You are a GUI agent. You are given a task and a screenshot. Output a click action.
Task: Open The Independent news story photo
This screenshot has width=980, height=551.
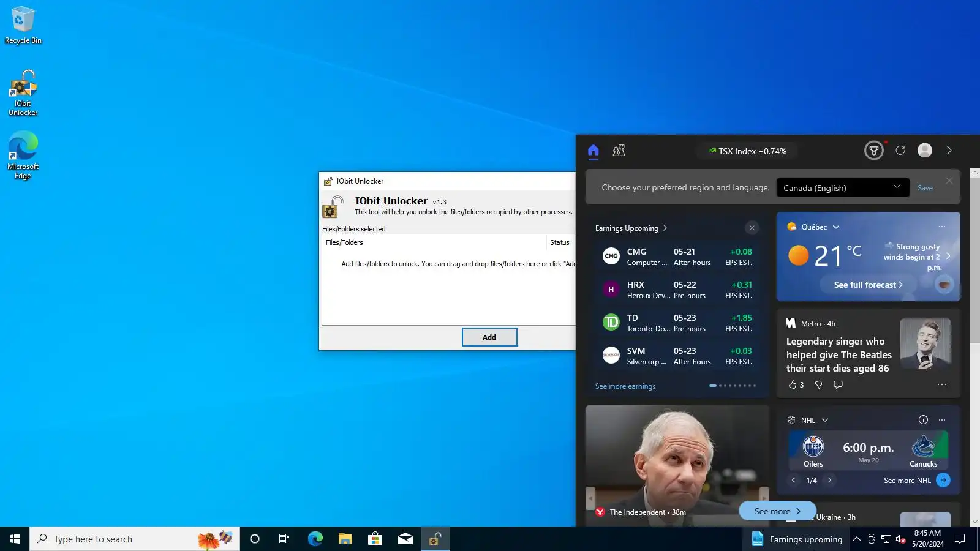(x=677, y=456)
